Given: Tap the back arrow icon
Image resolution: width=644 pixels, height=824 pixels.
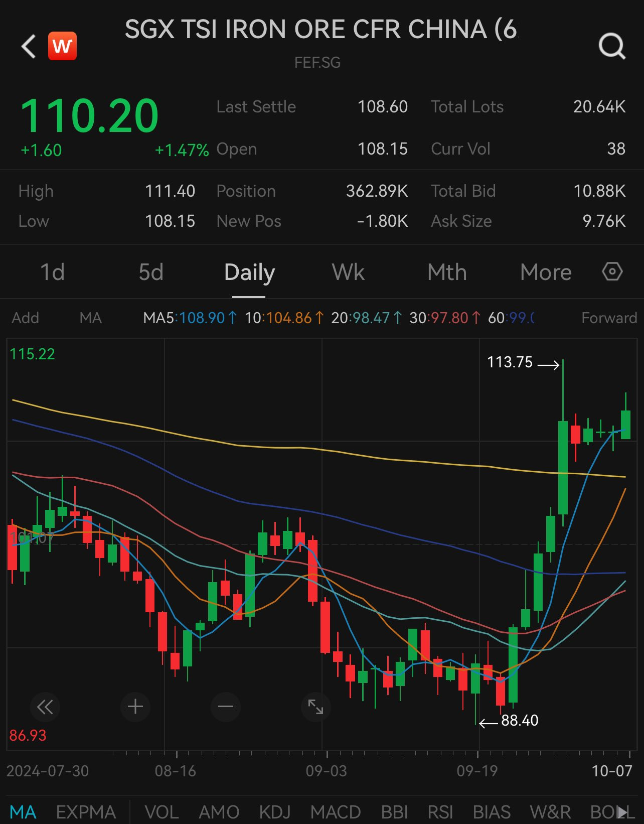Looking at the screenshot, I should 29,47.
